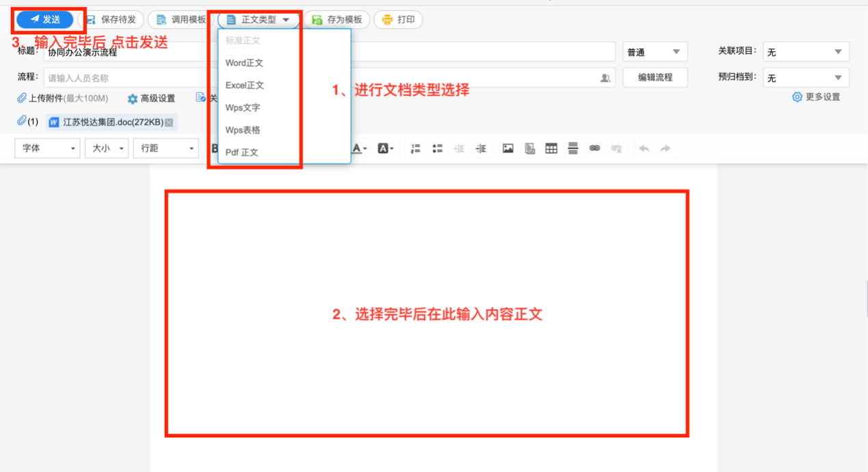Open the 打印 print function
The width and height of the screenshot is (868, 472).
point(398,19)
